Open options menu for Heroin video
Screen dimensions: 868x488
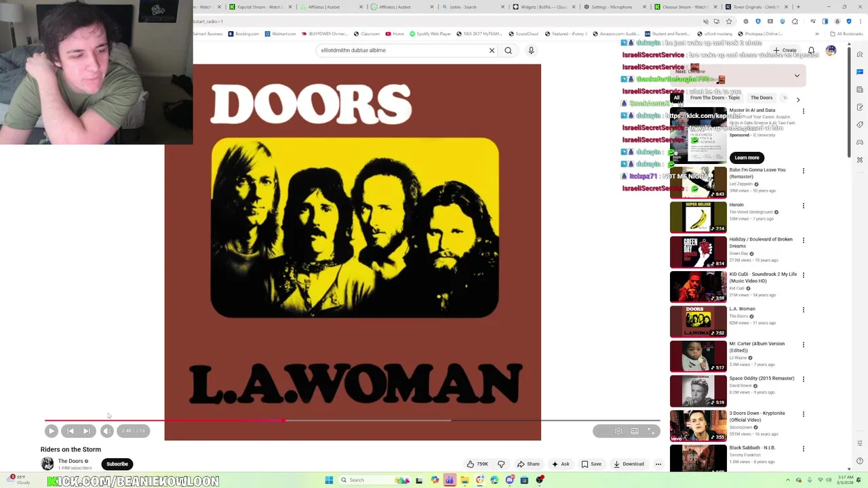tap(804, 205)
